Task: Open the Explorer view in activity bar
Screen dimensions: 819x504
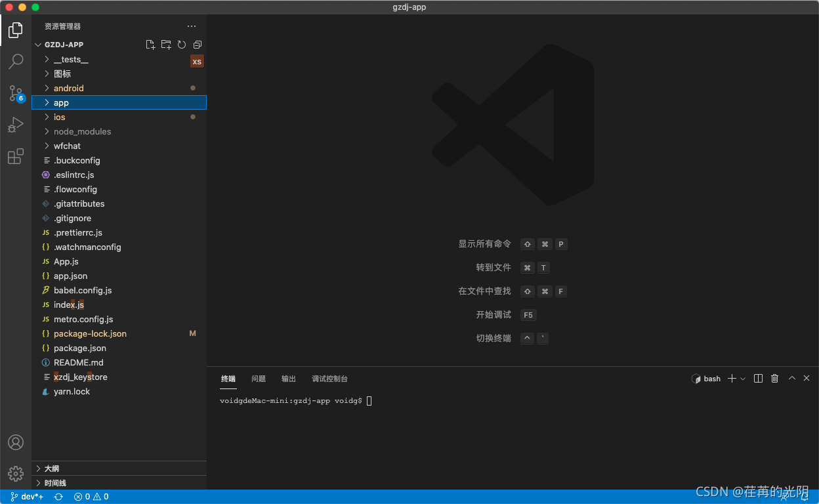Action: tap(16, 30)
